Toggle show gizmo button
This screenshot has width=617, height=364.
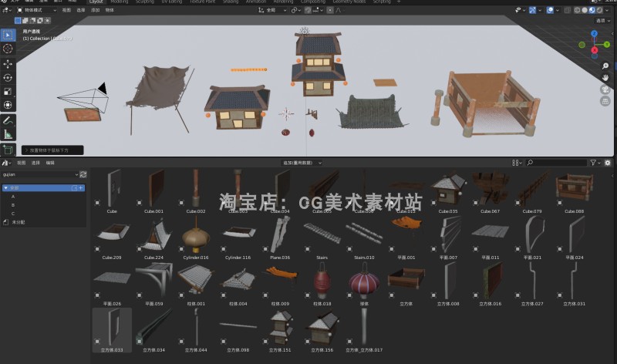(x=532, y=10)
